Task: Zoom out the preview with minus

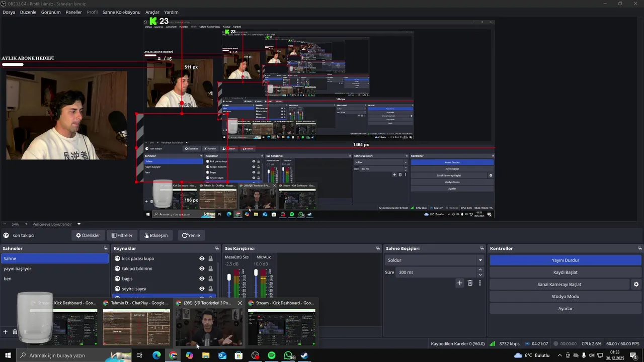Action: (5, 224)
